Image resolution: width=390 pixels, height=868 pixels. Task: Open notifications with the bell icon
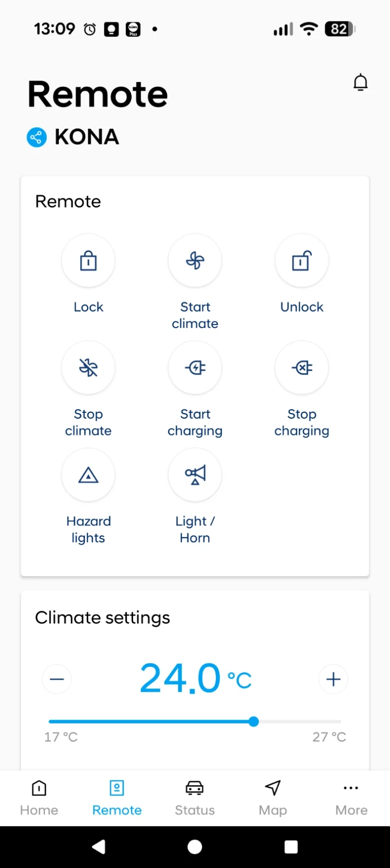[x=360, y=83]
